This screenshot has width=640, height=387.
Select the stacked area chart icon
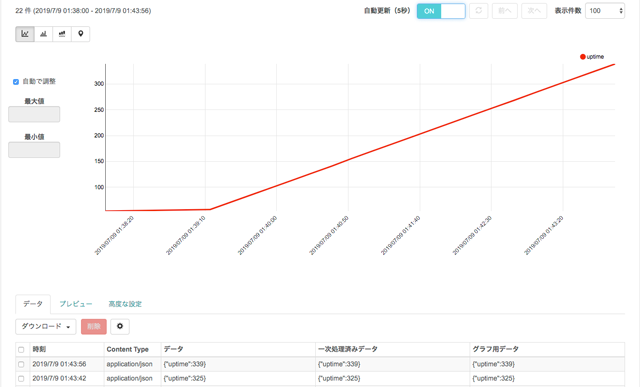(62, 34)
